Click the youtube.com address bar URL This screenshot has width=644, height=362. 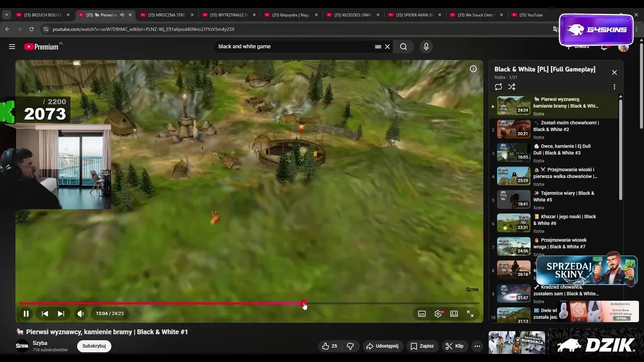point(143,29)
